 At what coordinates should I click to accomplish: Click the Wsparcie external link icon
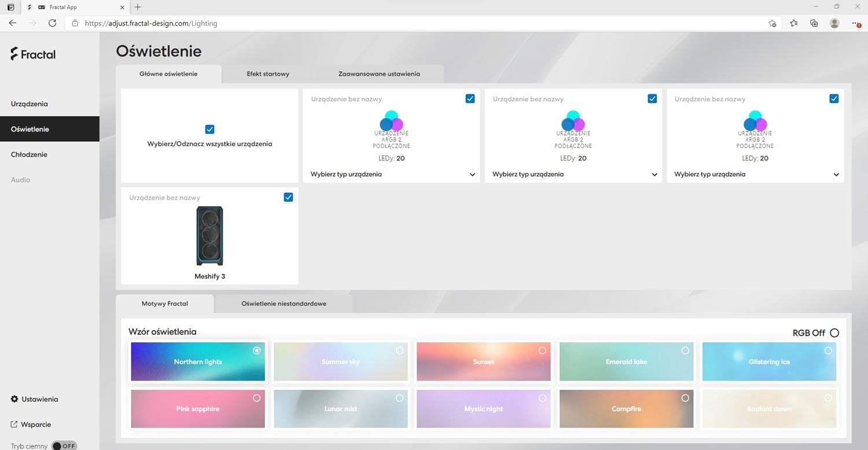(x=14, y=425)
